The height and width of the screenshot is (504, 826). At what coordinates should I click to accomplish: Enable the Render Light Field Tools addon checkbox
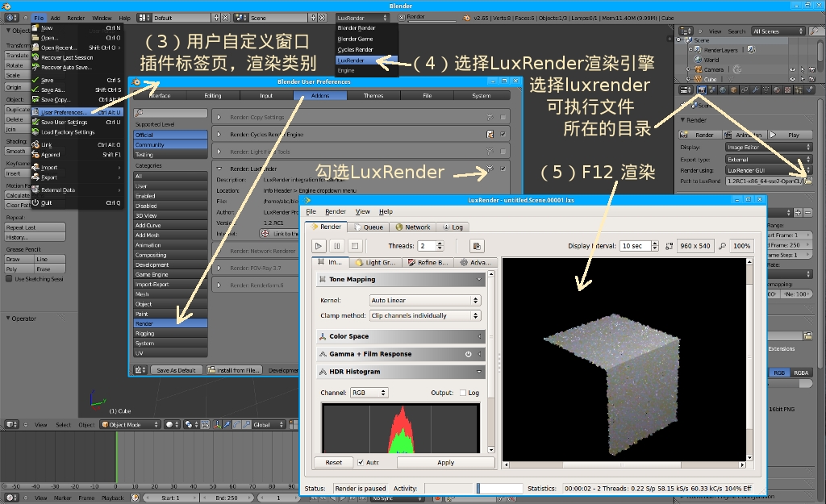click(x=503, y=152)
